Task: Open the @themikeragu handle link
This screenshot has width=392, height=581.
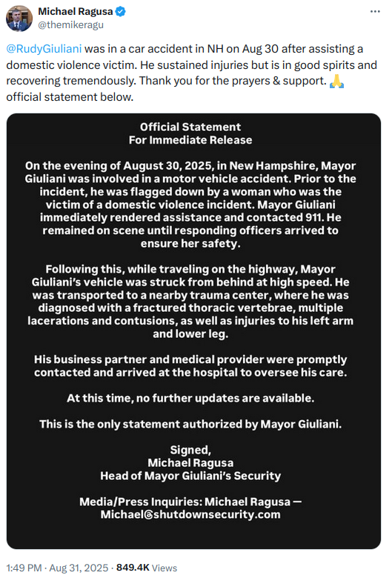Action: (70, 25)
